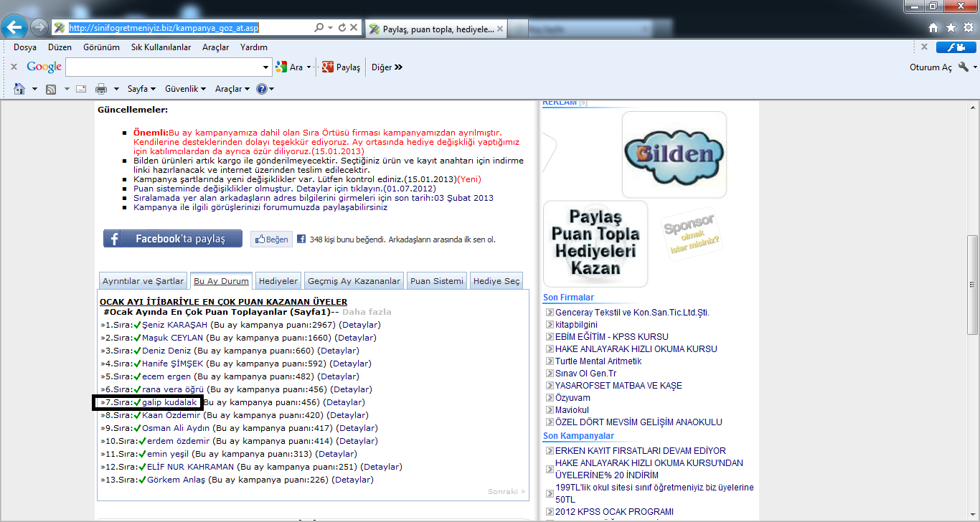Open the Google search box dropdown arrow
The image size is (980, 522).
point(266,67)
